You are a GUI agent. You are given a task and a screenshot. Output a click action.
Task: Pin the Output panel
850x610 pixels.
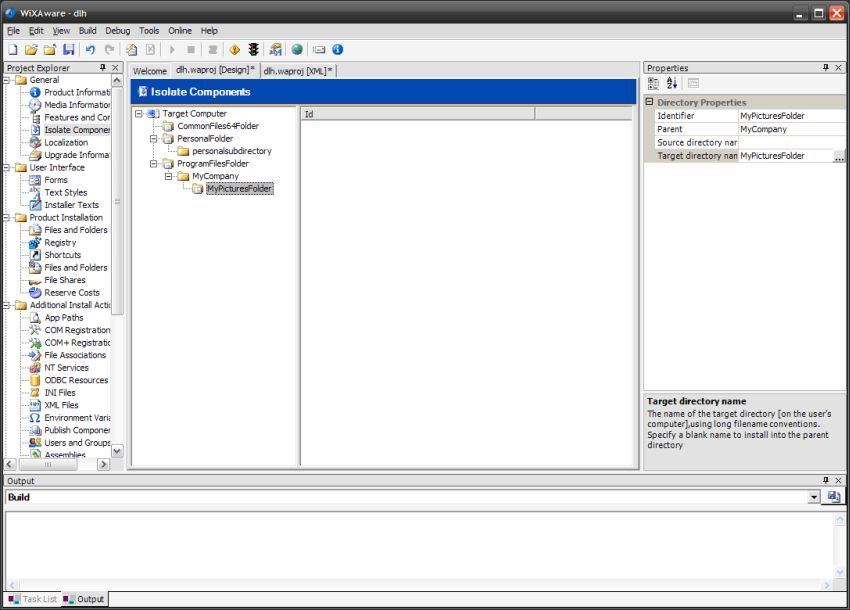coord(826,480)
